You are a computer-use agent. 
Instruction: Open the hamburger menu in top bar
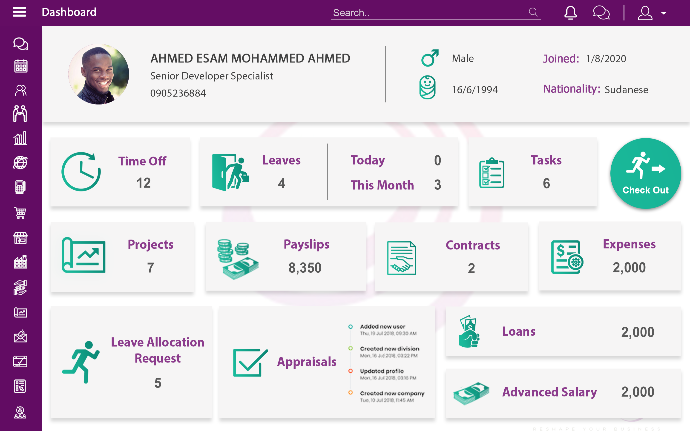[19, 12]
